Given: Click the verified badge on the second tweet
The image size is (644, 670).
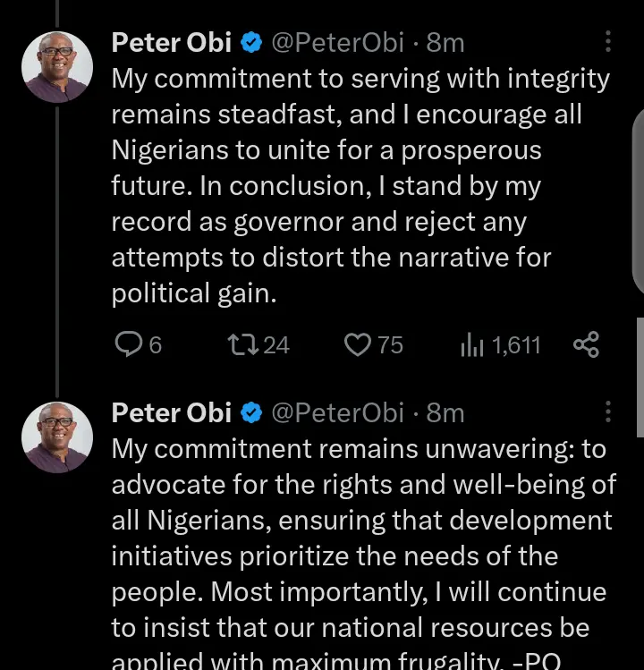Looking at the screenshot, I should [x=251, y=412].
